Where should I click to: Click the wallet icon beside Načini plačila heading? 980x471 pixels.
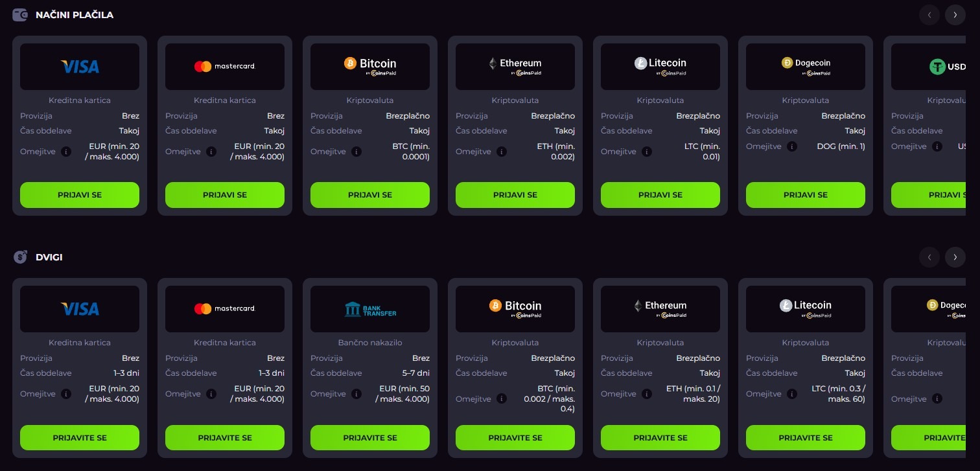(x=21, y=15)
